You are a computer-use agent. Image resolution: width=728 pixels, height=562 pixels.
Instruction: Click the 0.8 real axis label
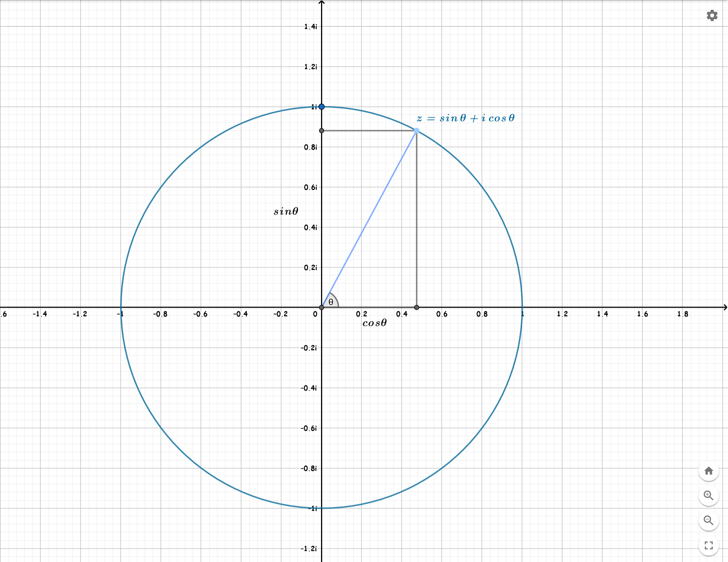pos(482,314)
